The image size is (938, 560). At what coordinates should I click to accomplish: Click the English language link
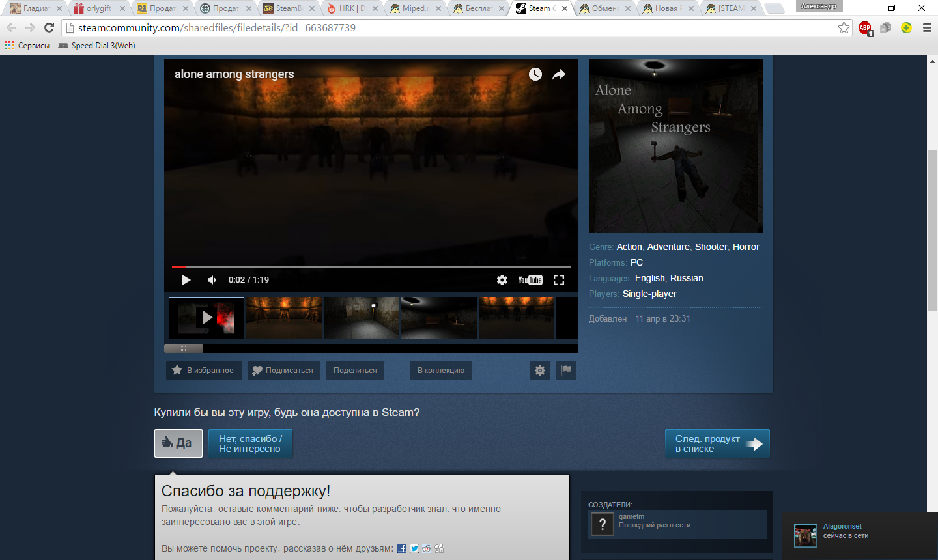pyautogui.click(x=650, y=278)
